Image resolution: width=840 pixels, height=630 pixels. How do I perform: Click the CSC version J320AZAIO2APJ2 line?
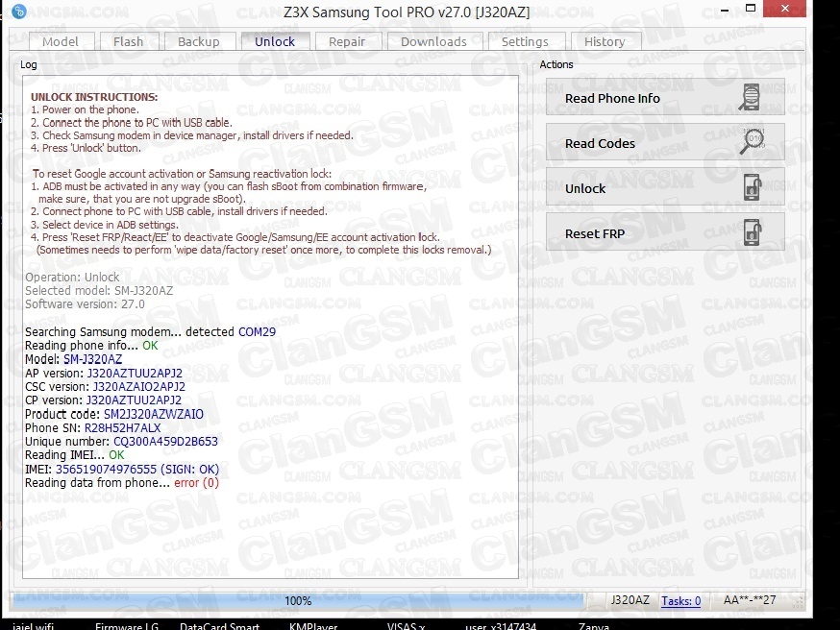(x=105, y=386)
